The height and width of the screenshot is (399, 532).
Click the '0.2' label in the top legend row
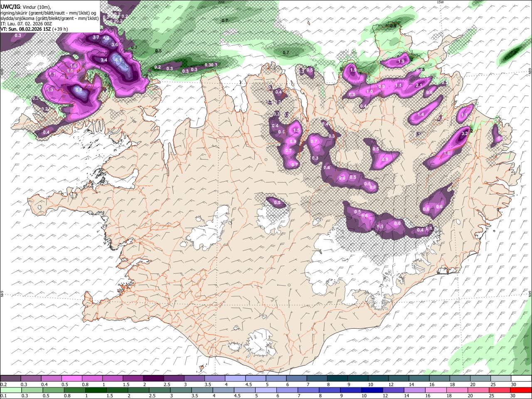pos(3,384)
